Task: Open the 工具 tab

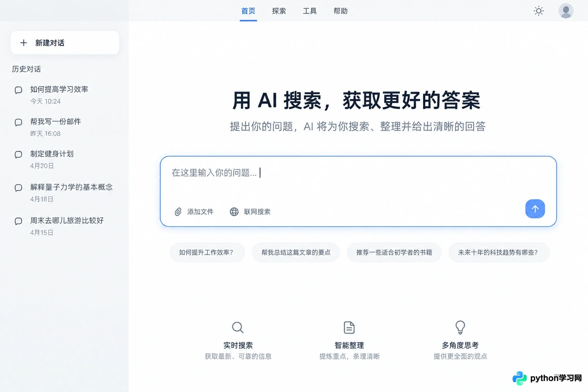Action: click(x=310, y=11)
